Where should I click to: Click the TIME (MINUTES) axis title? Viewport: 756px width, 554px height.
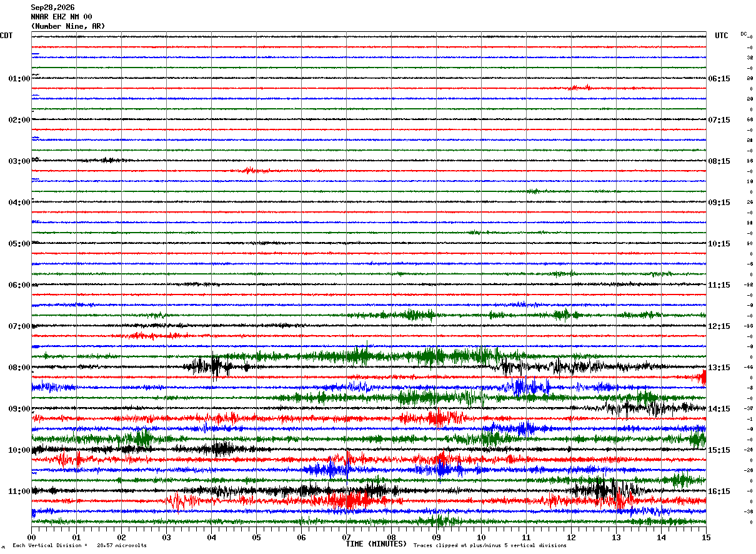pos(376,544)
